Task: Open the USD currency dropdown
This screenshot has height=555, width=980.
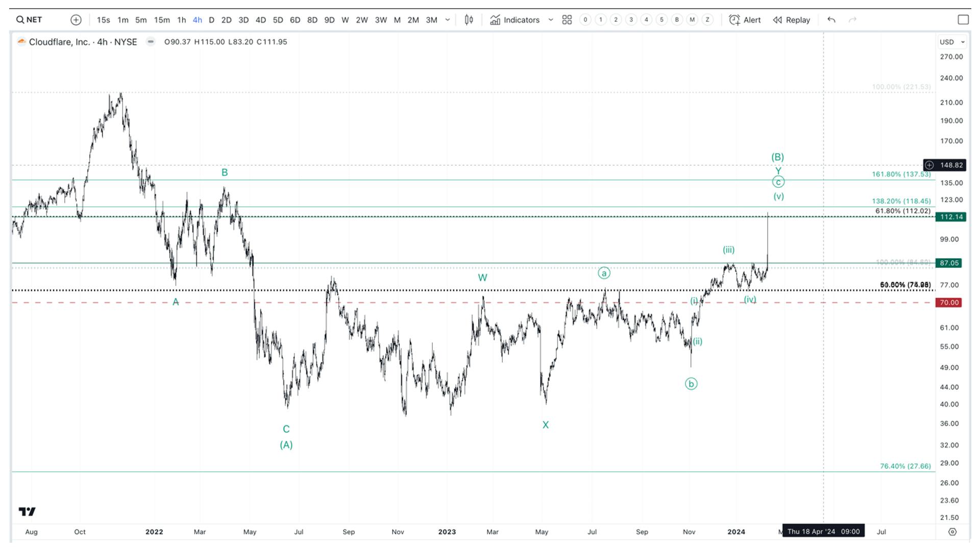Action: click(x=952, y=42)
